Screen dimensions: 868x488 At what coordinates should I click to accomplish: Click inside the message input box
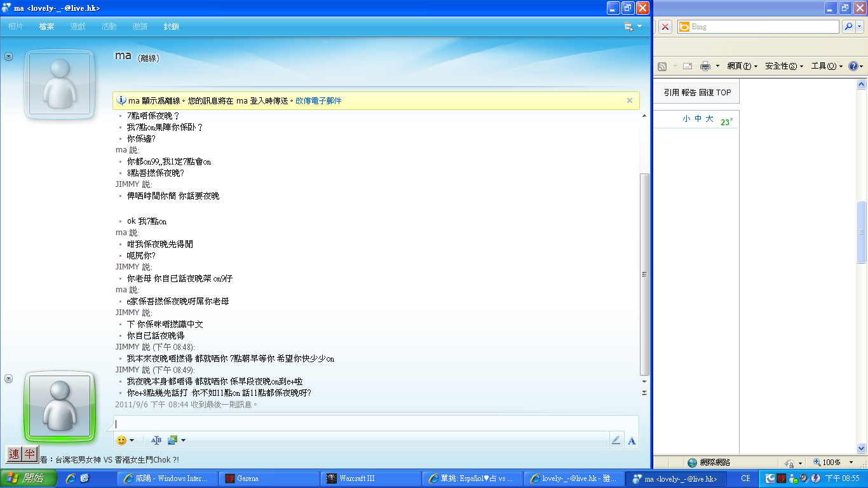coord(376,424)
